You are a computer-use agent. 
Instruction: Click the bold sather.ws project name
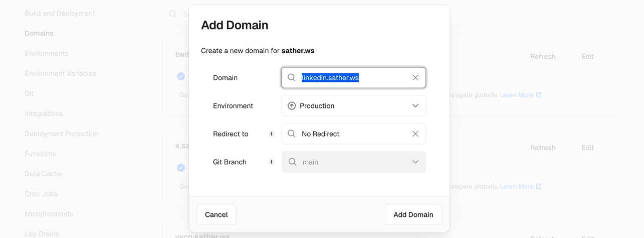point(298,51)
